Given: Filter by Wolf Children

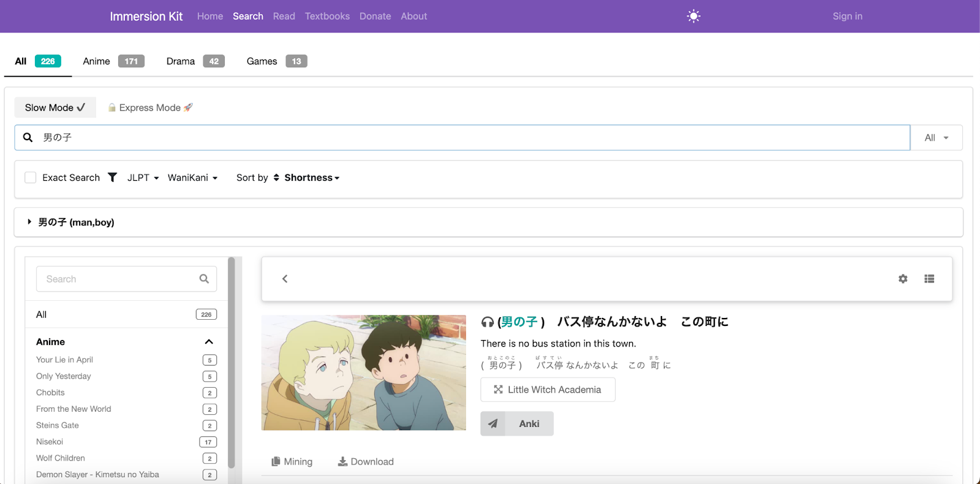Looking at the screenshot, I should [126, 458].
